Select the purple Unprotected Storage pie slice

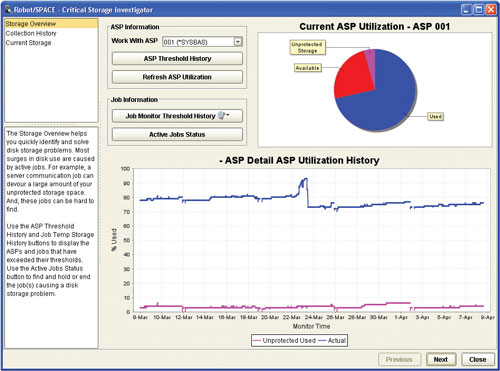(371, 63)
